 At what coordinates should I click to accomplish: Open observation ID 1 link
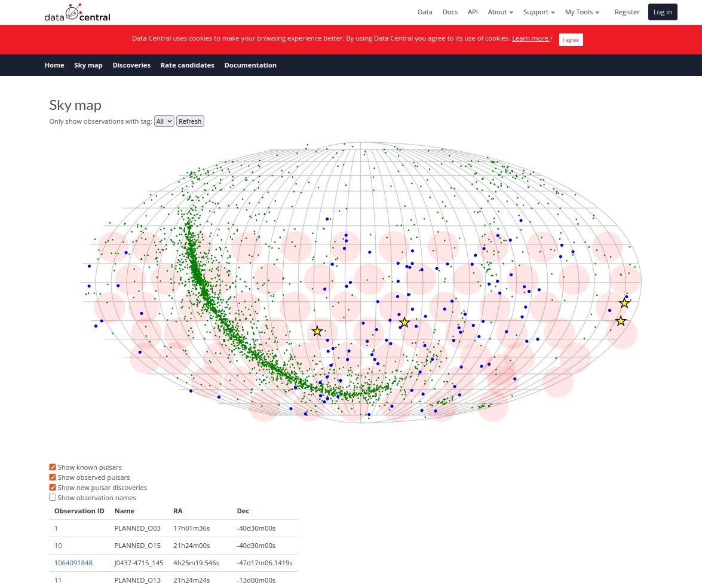[x=56, y=528]
